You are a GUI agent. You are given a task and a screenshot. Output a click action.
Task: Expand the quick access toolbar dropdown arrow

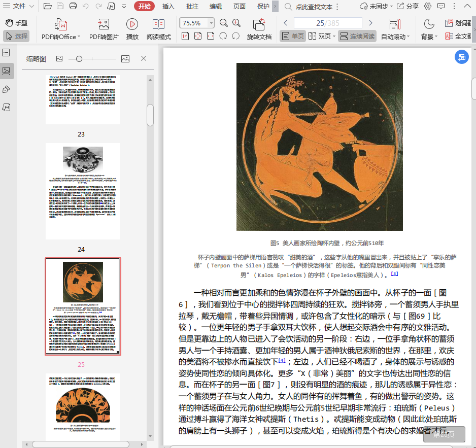pyautogui.click(x=124, y=6)
